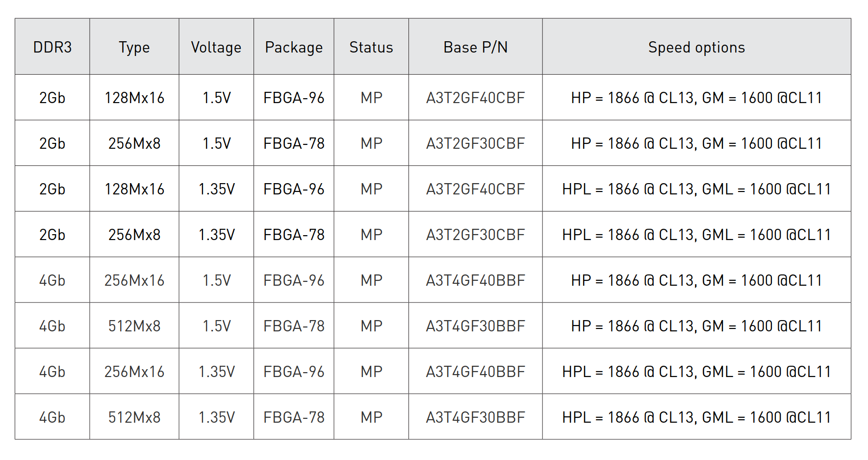The height and width of the screenshot is (460, 868).
Task: Select the Base P/N column header
Action: (476, 47)
